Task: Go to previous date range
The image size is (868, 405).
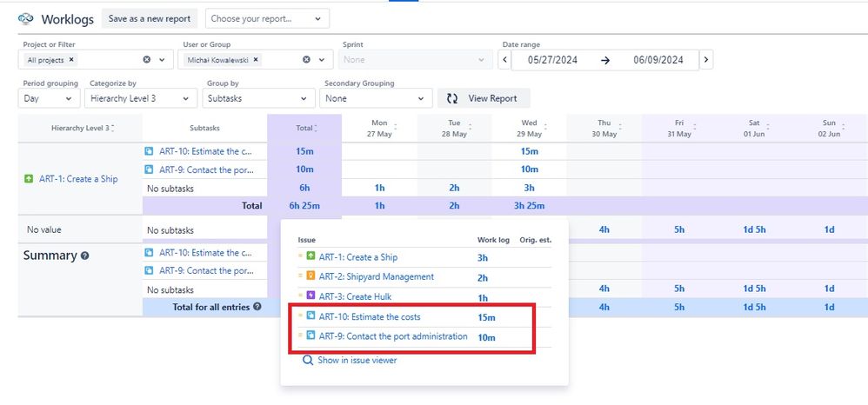Action: [x=504, y=60]
